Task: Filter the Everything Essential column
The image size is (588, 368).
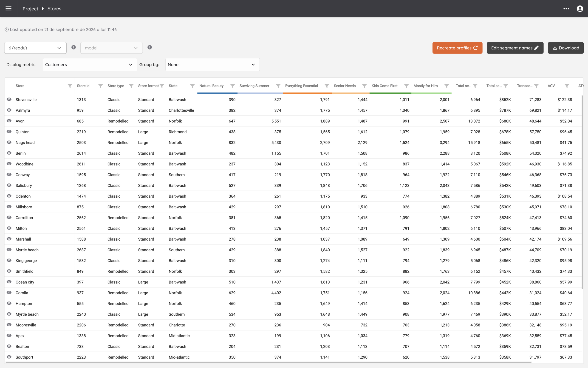Action: [x=327, y=86]
